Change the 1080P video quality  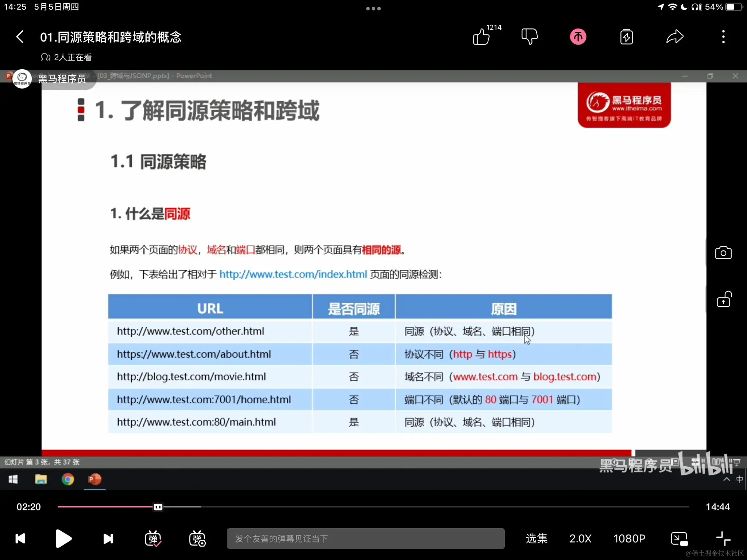(x=629, y=538)
